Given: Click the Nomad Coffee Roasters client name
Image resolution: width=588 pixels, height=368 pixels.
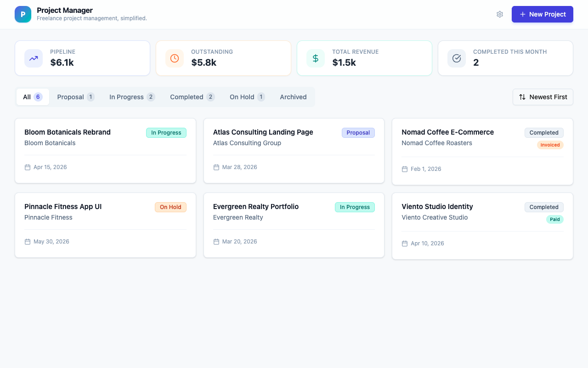Looking at the screenshot, I should pos(437,143).
